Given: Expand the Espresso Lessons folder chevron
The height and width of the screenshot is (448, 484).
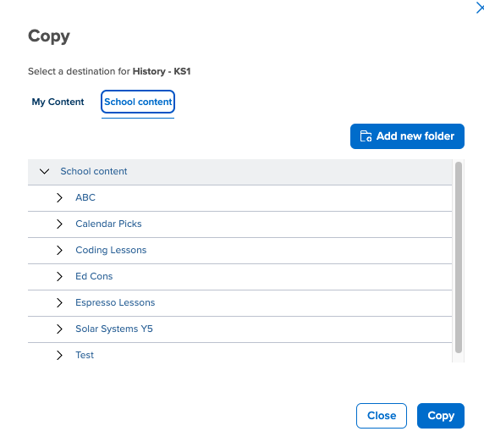Looking at the screenshot, I should [59, 302].
